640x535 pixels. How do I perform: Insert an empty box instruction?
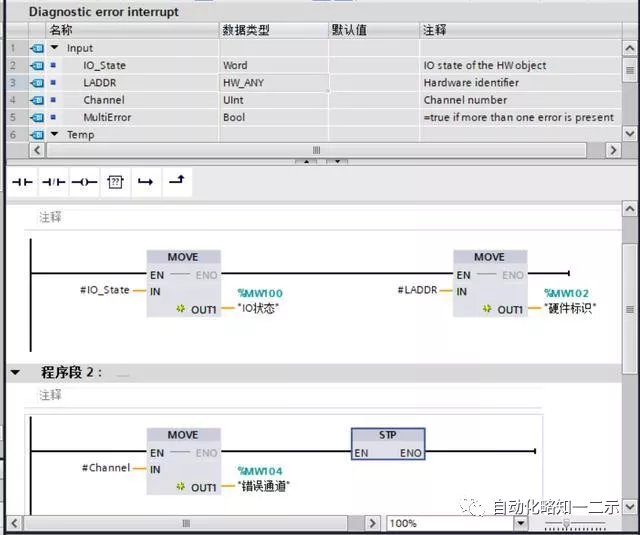coord(115,183)
